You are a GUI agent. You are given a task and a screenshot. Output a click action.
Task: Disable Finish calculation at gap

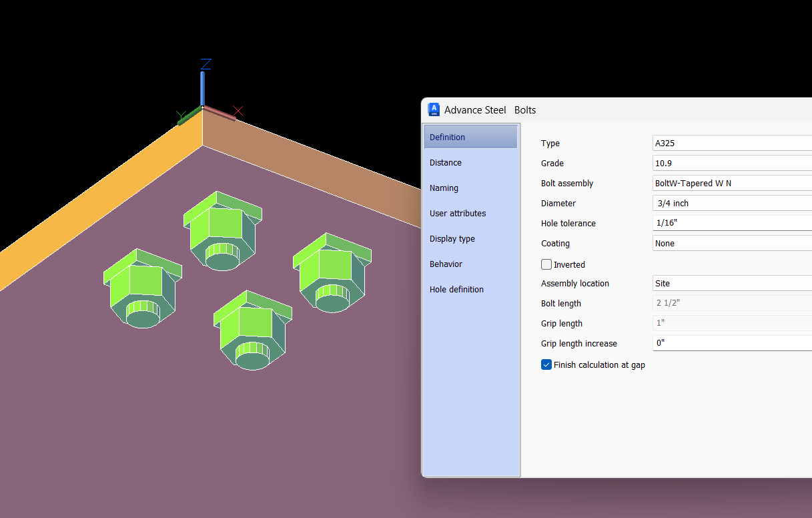point(546,364)
